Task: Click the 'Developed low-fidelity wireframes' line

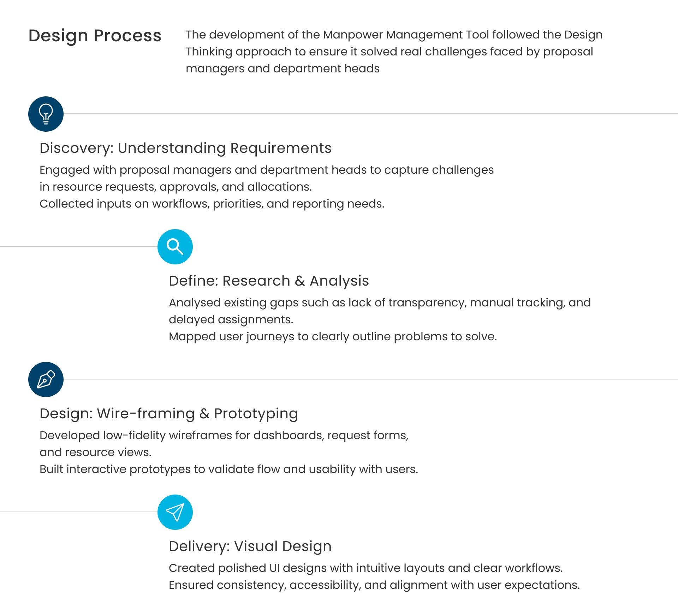Action: coord(224,435)
